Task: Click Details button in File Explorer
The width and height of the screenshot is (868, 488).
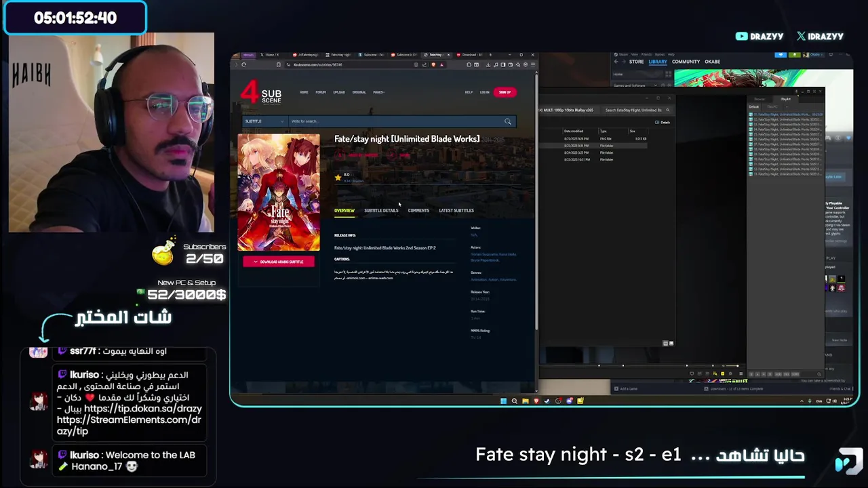Action: coord(662,123)
